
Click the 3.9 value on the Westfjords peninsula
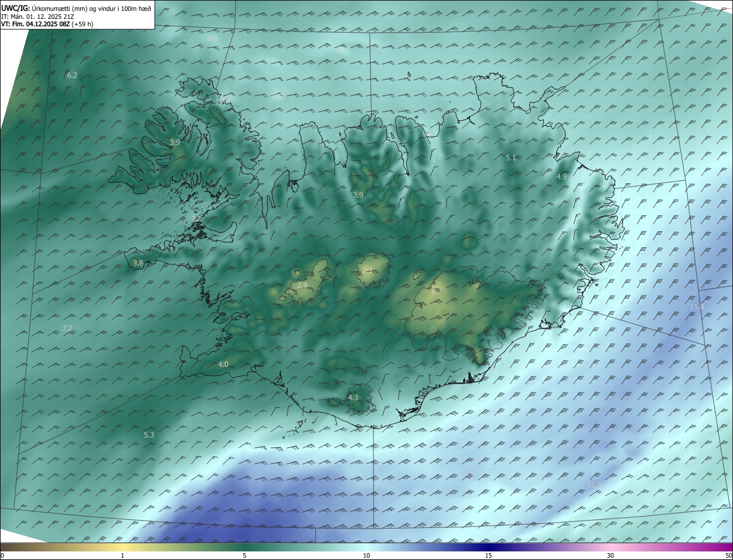click(x=175, y=142)
